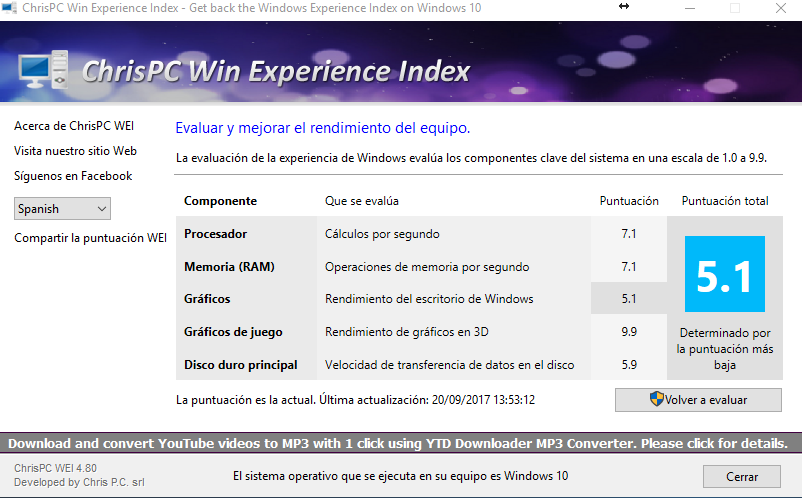
Task: Click the Puntuación column header
Action: (x=628, y=201)
